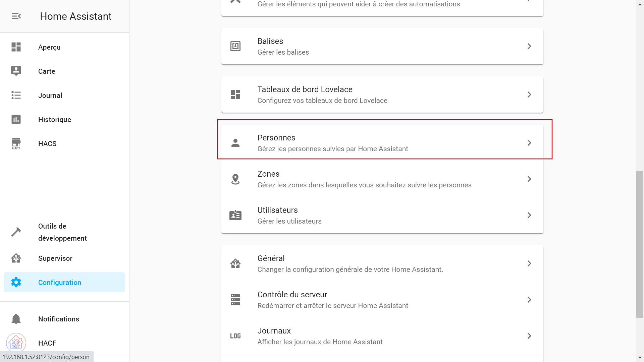Open Journal in the sidebar
This screenshot has height=362, width=644.
tap(64, 95)
